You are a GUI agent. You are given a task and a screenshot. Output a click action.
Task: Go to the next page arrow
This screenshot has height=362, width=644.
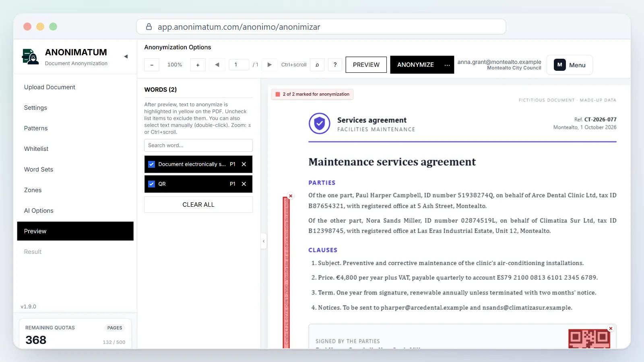click(x=269, y=65)
